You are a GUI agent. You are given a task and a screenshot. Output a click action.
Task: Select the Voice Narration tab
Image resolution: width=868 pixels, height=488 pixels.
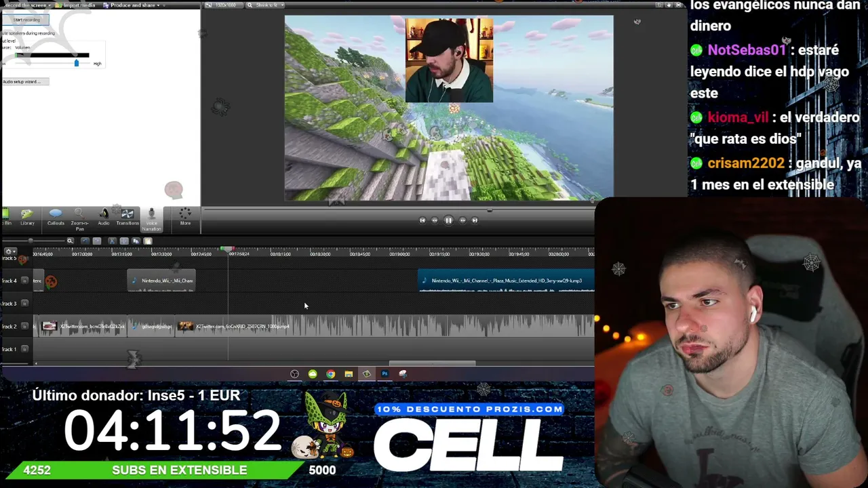pos(151,219)
